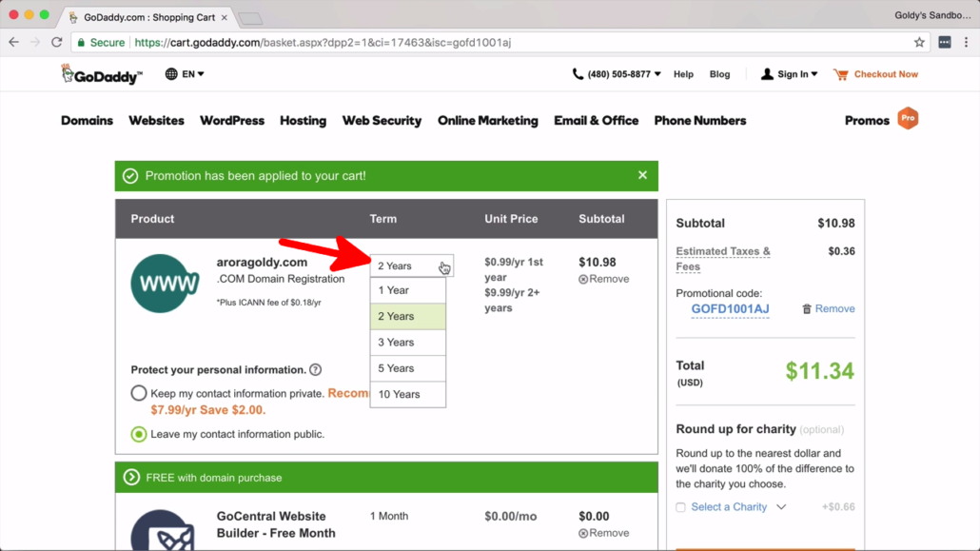Open the Websites menu
The image size is (980, 551).
[156, 121]
